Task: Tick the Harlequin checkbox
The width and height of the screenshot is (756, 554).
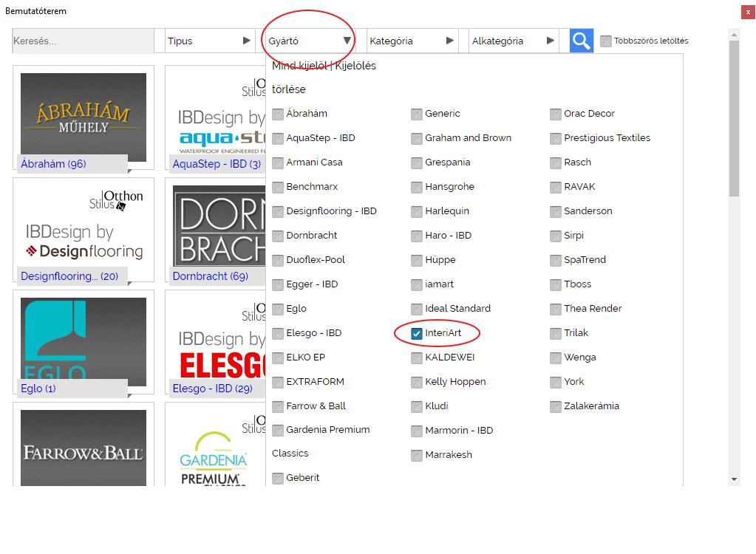Action: (417, 211)
